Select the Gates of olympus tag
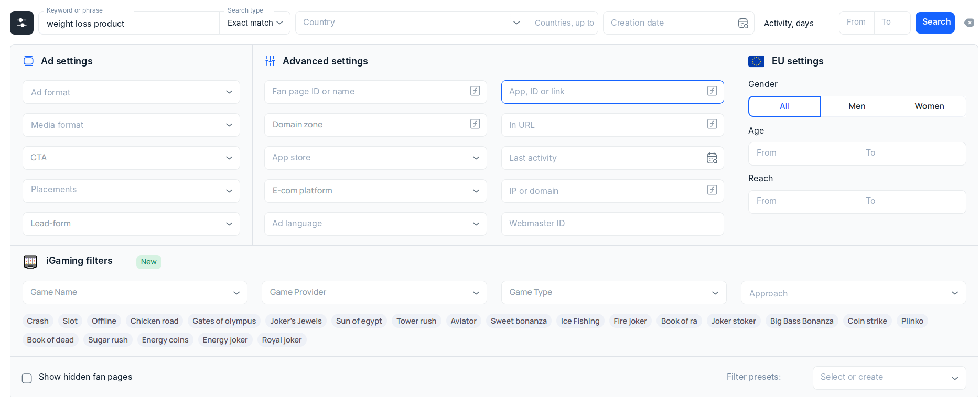This screenshot has height=397, width=980. pyautogui.click(x=224, y=321)
